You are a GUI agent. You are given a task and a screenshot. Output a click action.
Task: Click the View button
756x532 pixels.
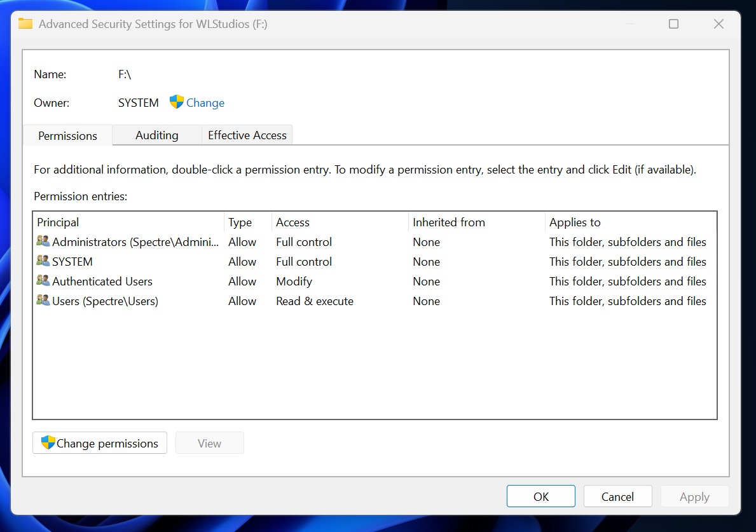click(209, 443)
